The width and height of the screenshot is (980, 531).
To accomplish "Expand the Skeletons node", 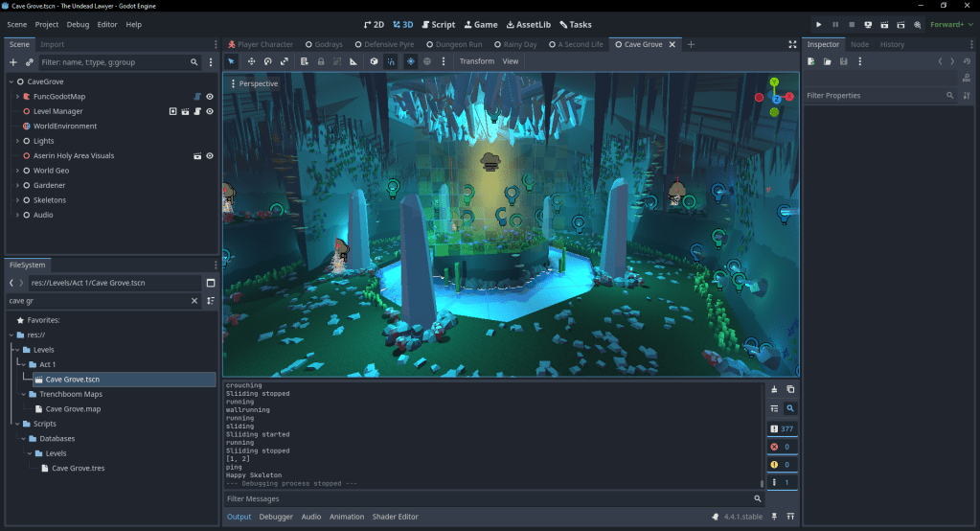I will click(x=17, y=200).
